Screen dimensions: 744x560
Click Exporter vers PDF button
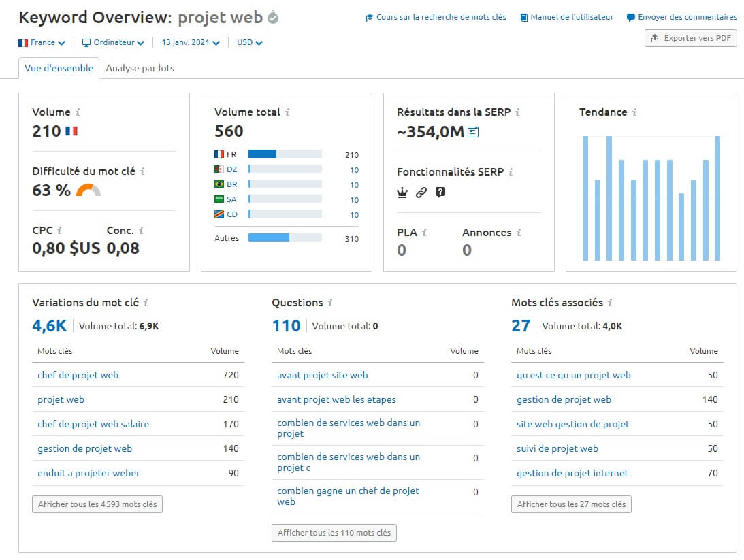point(690,38)
